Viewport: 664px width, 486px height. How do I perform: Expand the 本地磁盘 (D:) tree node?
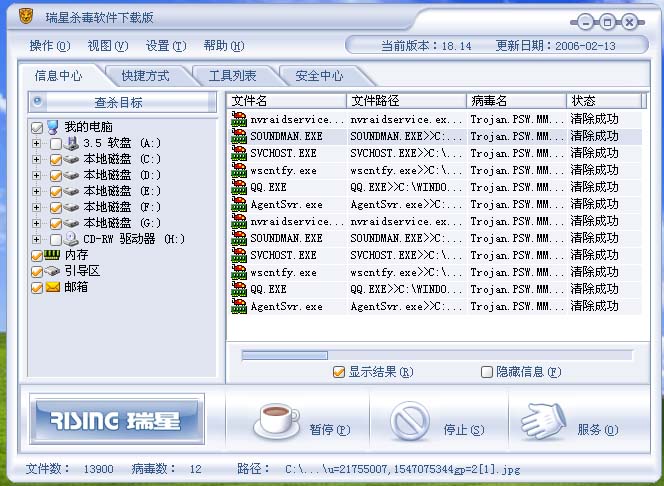[x=36, y=175]
